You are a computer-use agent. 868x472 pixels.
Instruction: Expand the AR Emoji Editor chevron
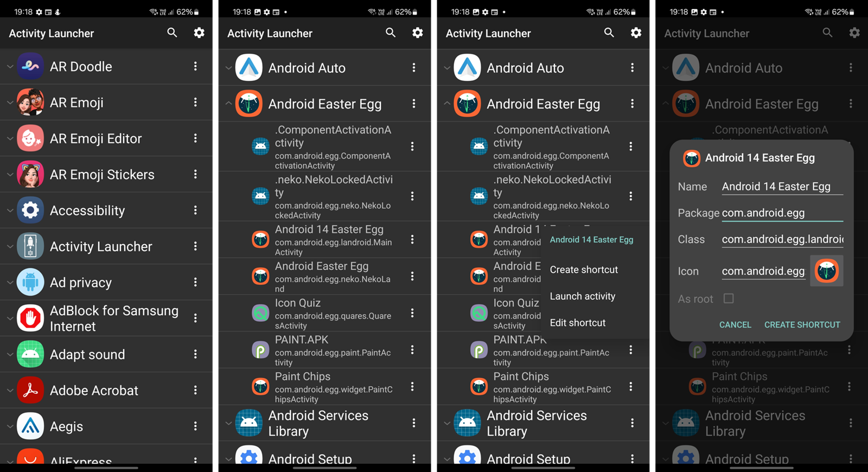pos(10,138)
